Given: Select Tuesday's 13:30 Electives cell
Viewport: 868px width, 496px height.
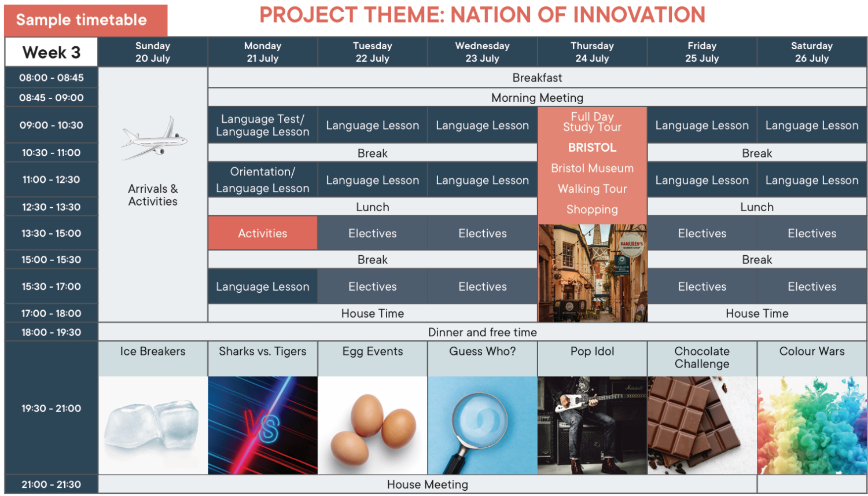Looking at the screenshot, I should (373, 233).
